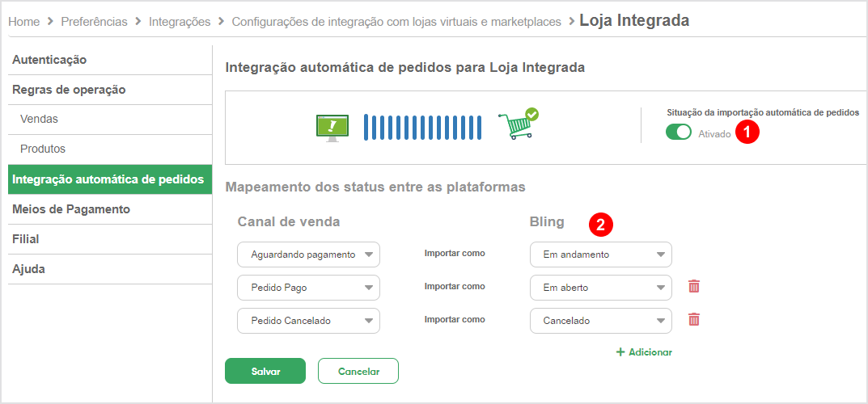Screen dimensions: 868x404
Task: Select Produtos sidebar sub-item
Action: (110, 149)
